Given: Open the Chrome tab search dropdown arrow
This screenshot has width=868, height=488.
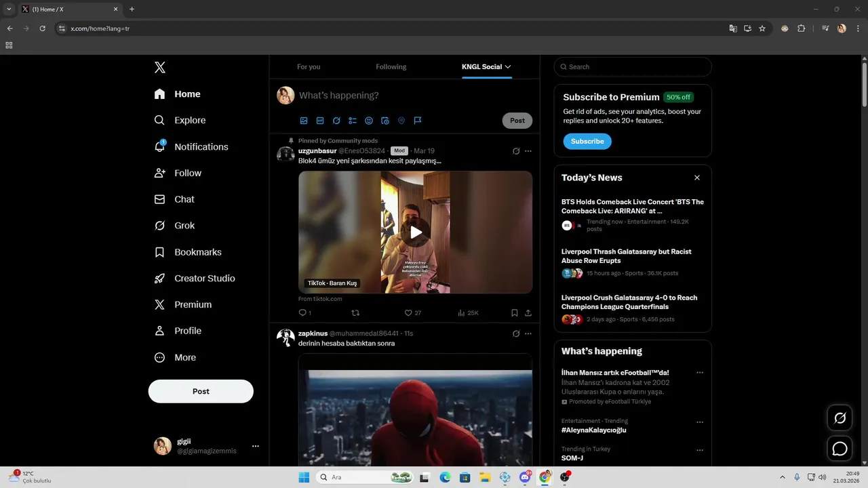Looking at the screenshot, I should coord(9,9).
